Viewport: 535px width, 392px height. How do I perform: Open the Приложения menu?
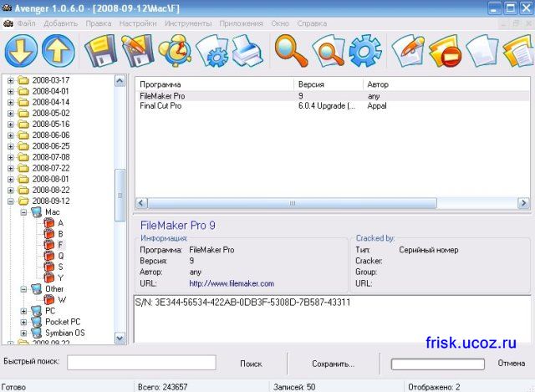pos(242,23)
